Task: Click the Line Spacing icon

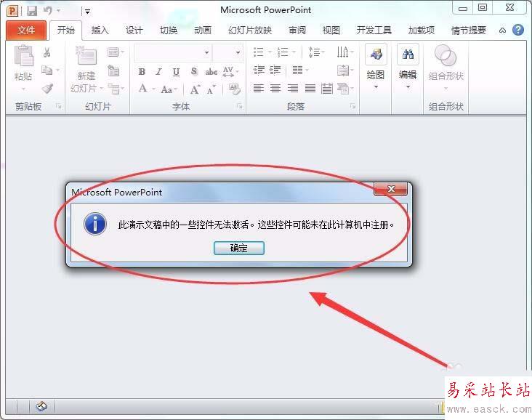Action: coord(314,52)
